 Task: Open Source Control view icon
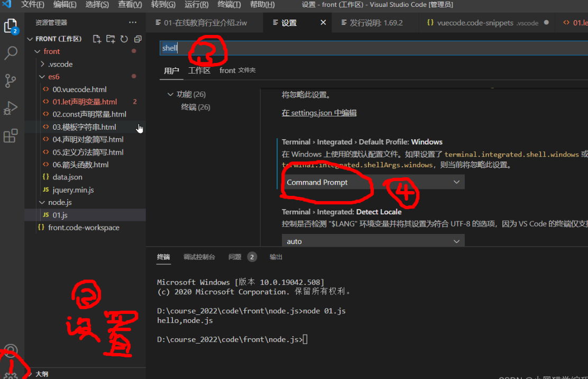point(11,80)
